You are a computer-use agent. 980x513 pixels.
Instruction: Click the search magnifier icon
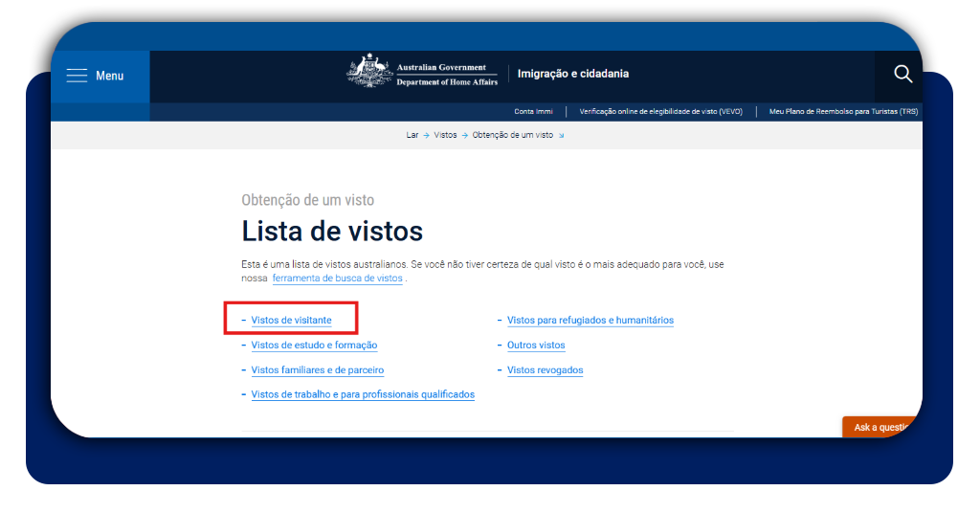click(x=902, y=74)
